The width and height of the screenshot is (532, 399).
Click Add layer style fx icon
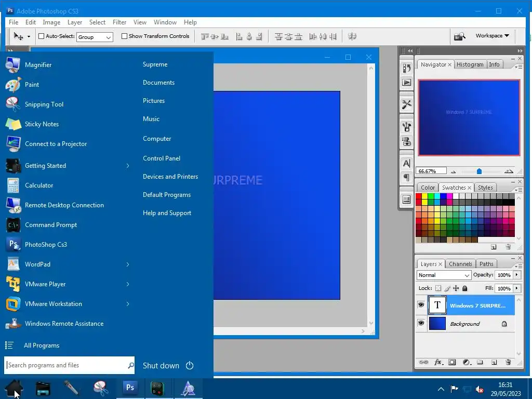[x=438, y=362]
